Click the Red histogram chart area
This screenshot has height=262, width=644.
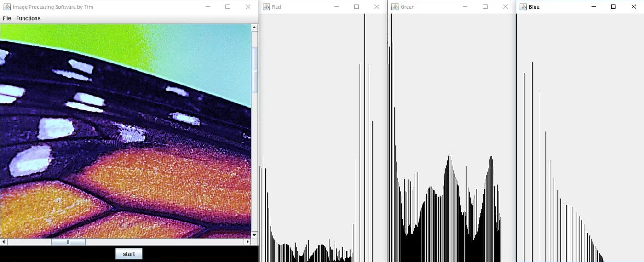pos(323,137)
